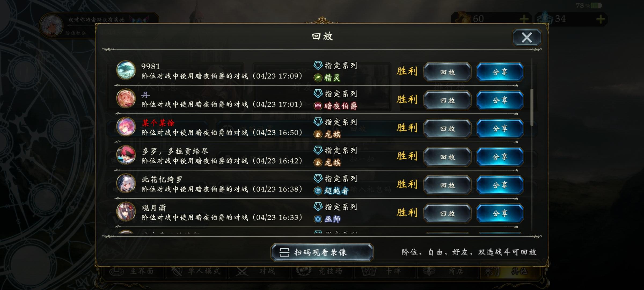644x290 pixels.
Task: Tap the 暗夜伯爵 class icon
Action: [x=318, y=106]
